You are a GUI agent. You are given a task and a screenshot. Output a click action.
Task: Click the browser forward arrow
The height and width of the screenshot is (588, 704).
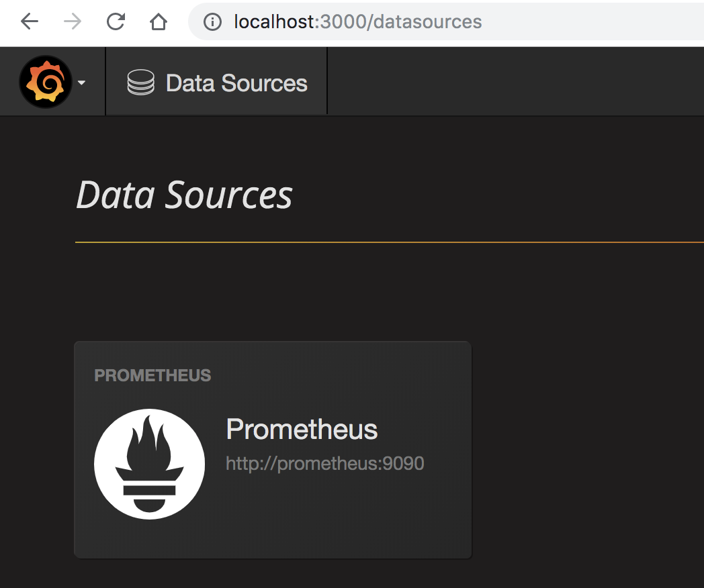pos(73,21)
